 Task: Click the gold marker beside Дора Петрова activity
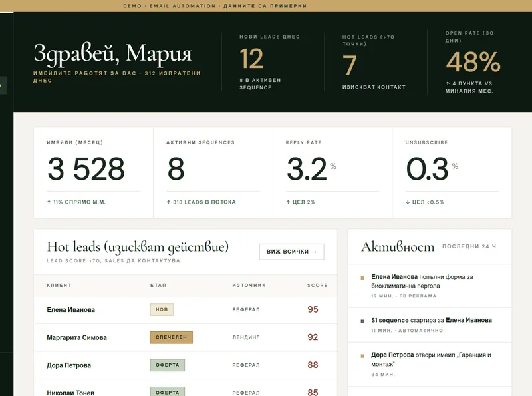point(362,356)
